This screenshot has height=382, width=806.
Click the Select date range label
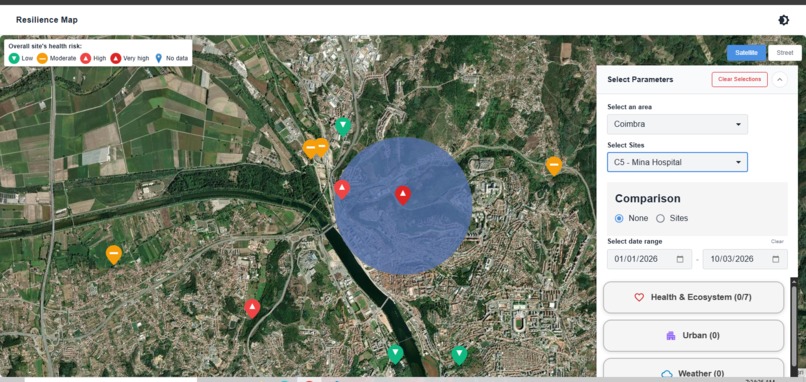[x=635, y=241]
